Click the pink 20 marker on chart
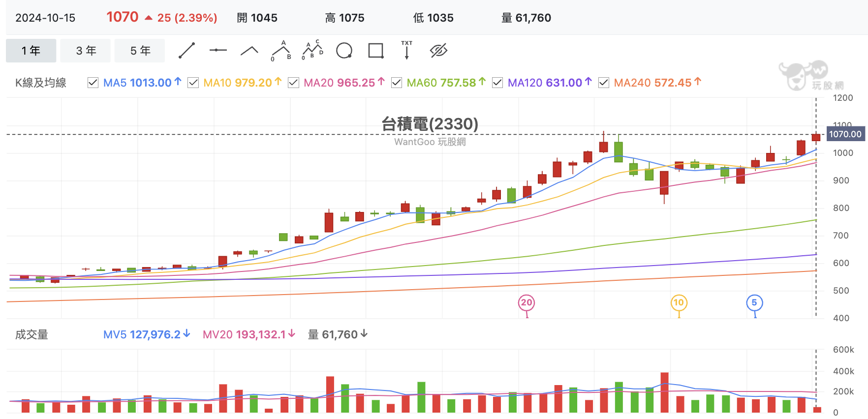The width and height of the screenshot is (868, 419). coord(527,302)
